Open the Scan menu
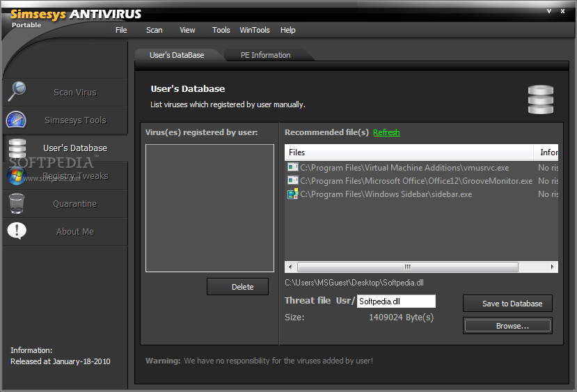Image resolution: width=577 pixels, height=392 pixels. [x=155, y=30]
